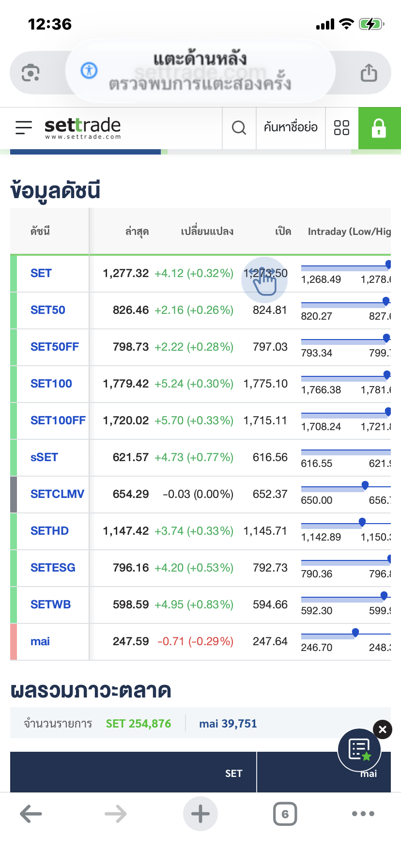
Task: Open the SET50 index link
Action: tap(48, 310)
